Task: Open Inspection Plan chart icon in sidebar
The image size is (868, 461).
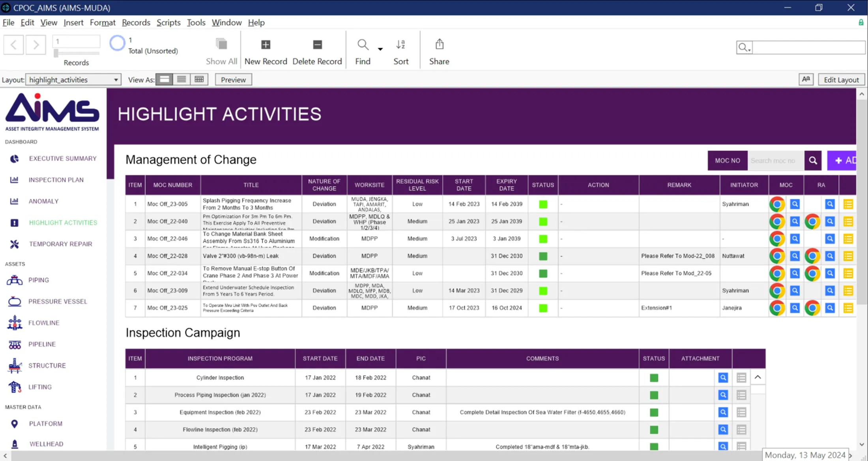Action: (14, 180)
